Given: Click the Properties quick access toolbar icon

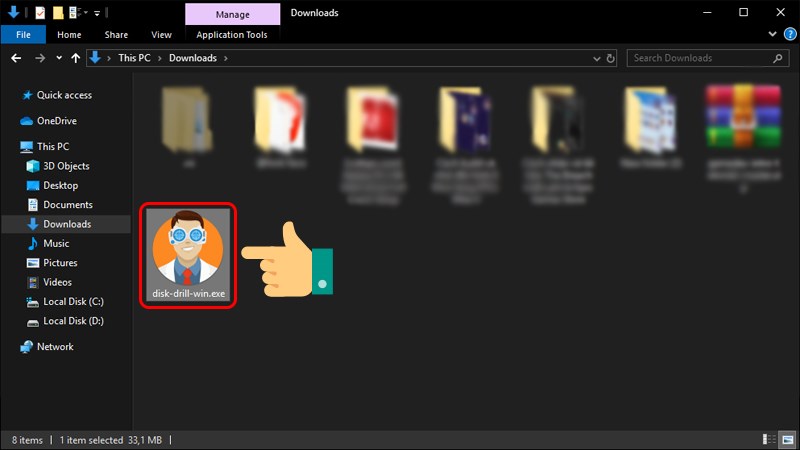Looking at the screenshot, I should tap(39, 13).
